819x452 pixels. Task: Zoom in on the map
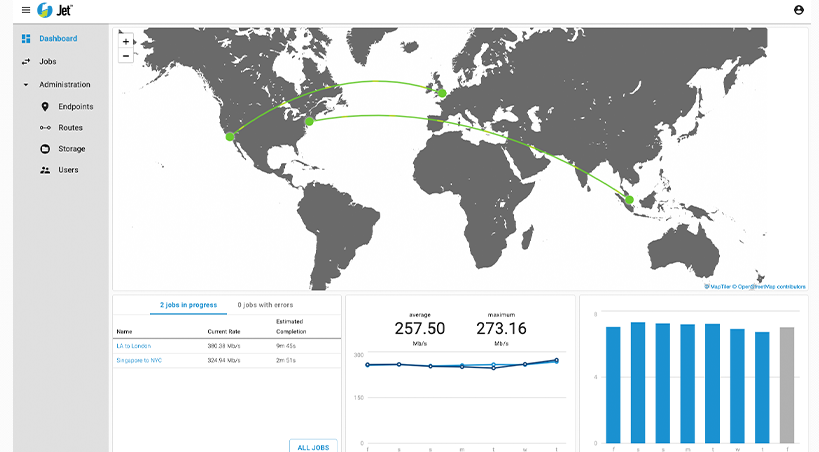(125, 42)
